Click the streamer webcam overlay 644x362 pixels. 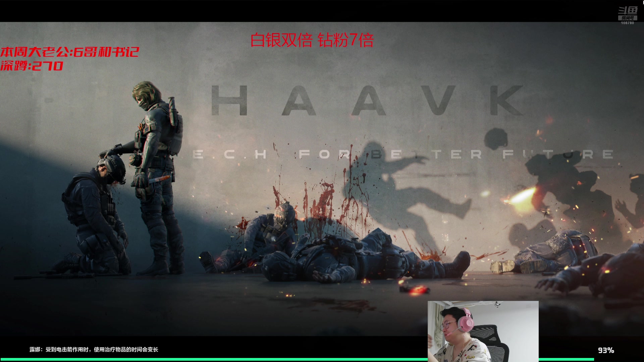[483, 331]
